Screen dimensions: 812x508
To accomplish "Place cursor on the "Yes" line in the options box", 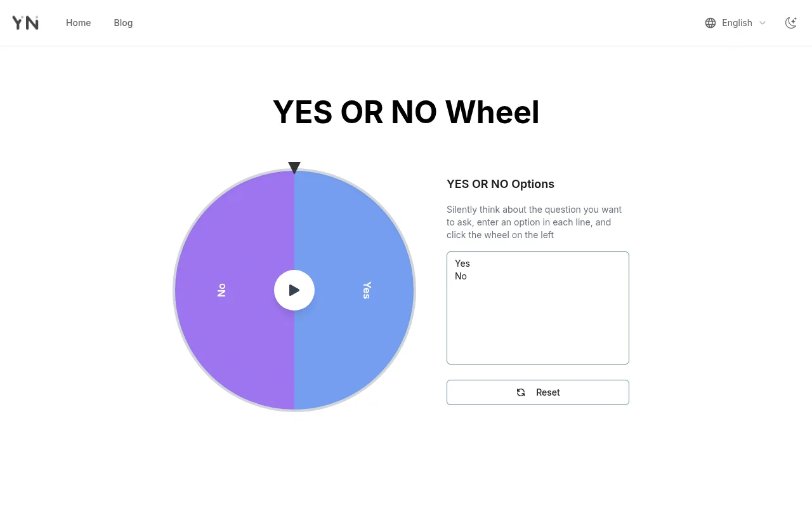I will pos(462,264).
